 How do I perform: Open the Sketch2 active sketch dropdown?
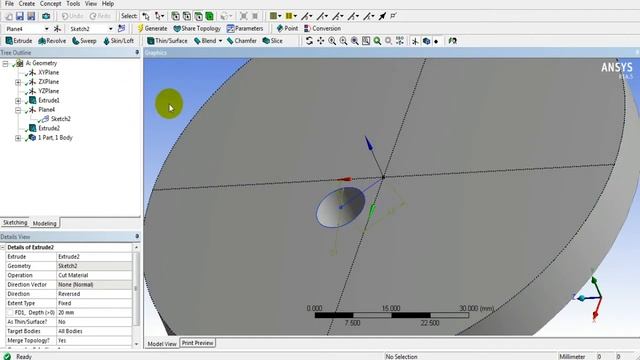(x=111, y=29)
